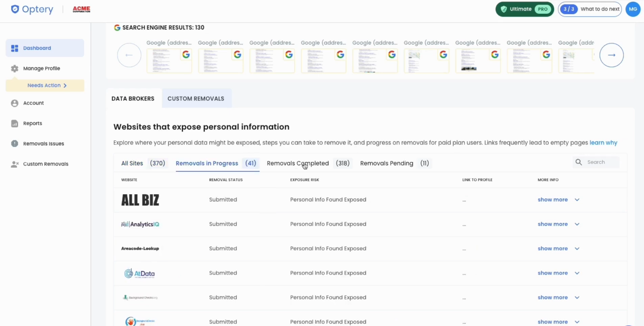
Task: Click the Search field in the table header
Action: tap(596, 162)
